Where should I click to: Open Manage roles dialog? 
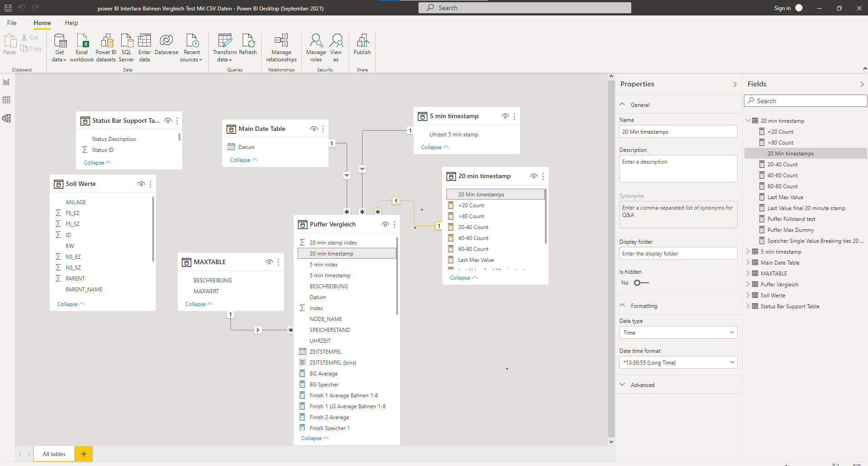click(x=316, y=48)
